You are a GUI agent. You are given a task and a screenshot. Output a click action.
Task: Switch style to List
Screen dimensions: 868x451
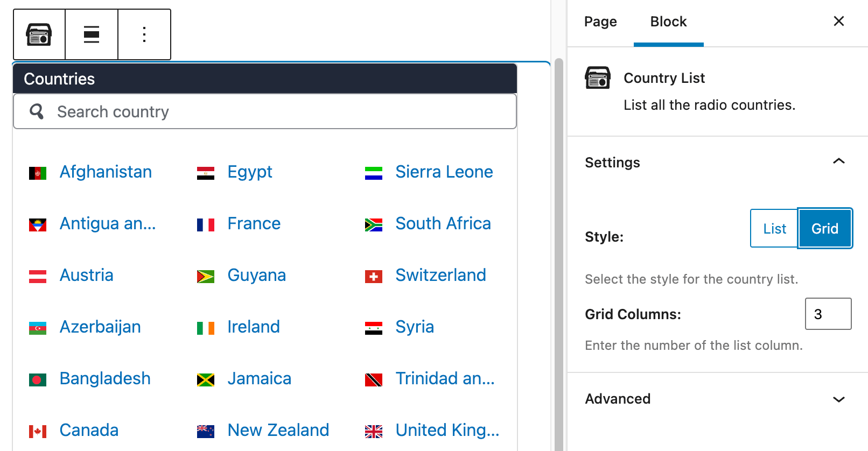point(774,228)
